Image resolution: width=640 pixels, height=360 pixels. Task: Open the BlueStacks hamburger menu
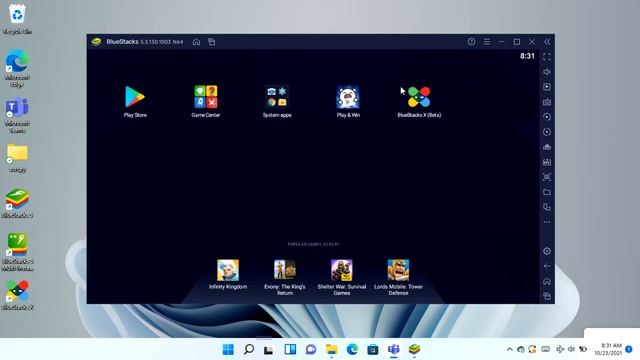click(x=487, y=42)
